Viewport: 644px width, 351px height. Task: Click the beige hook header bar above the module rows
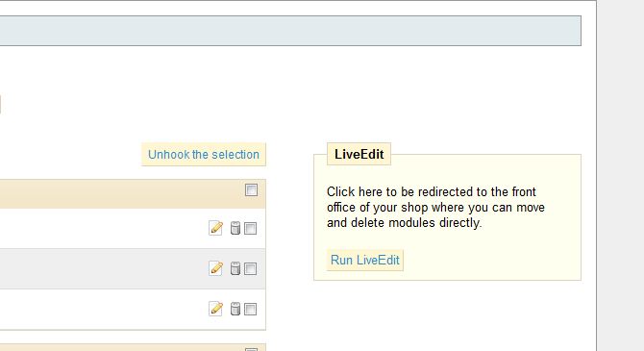(133, 193)
